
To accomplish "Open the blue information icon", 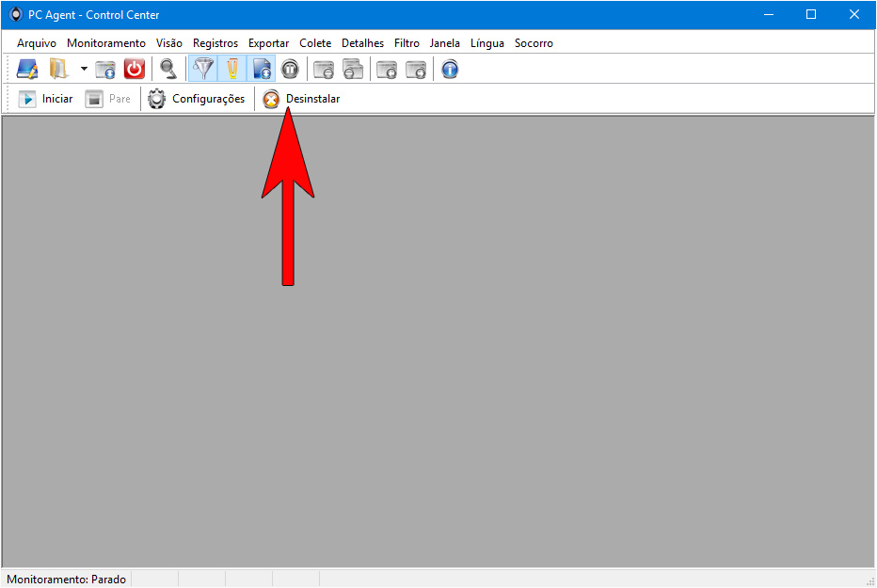I will click(x=450, y=70).
